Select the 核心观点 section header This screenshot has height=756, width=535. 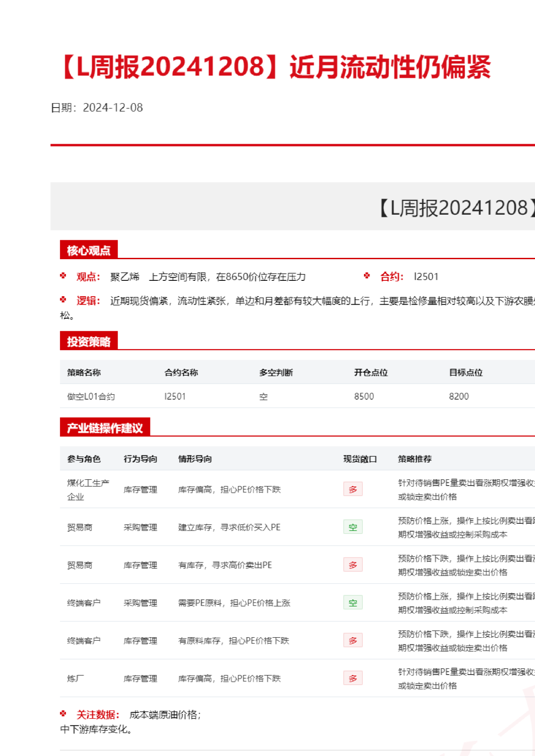89,250
